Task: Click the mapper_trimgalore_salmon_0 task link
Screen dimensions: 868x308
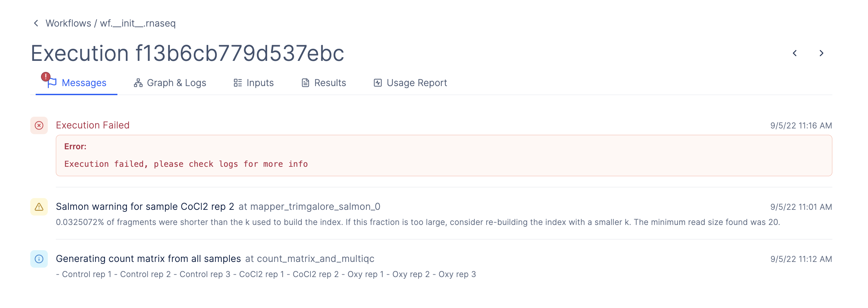Action: click(x=315, y=207)
